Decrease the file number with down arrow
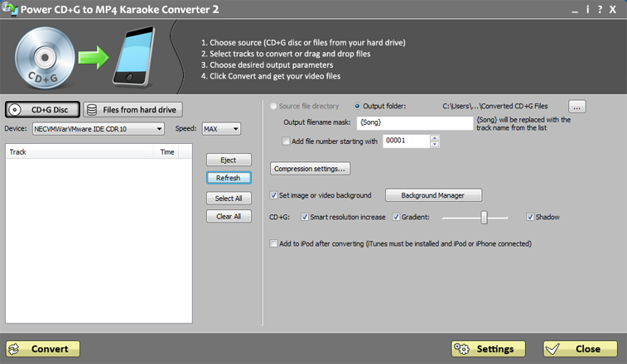The width and height of the screenshot is (627, 364). click(435, 144)
